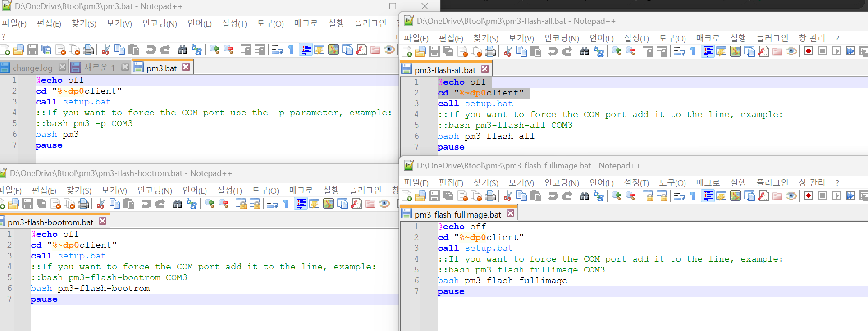Switch to 새로운 1 tab

[100, 67]
